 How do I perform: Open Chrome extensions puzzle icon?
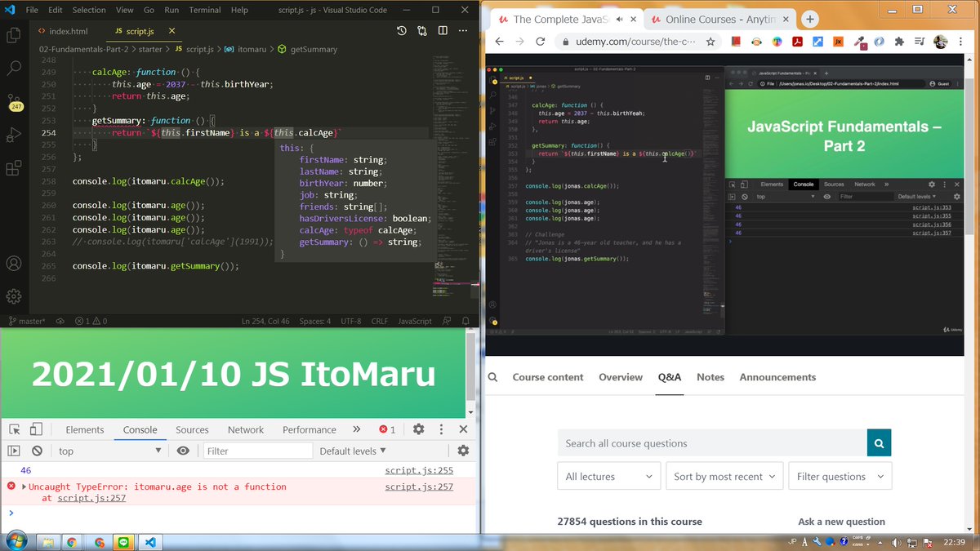(x=899, y=42)
